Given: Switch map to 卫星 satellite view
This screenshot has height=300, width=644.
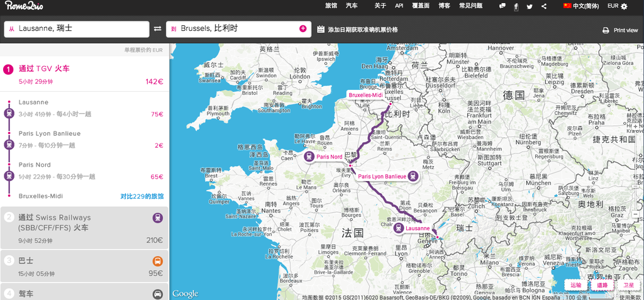Looking at the screenshot, I should [x=628, y=285].
